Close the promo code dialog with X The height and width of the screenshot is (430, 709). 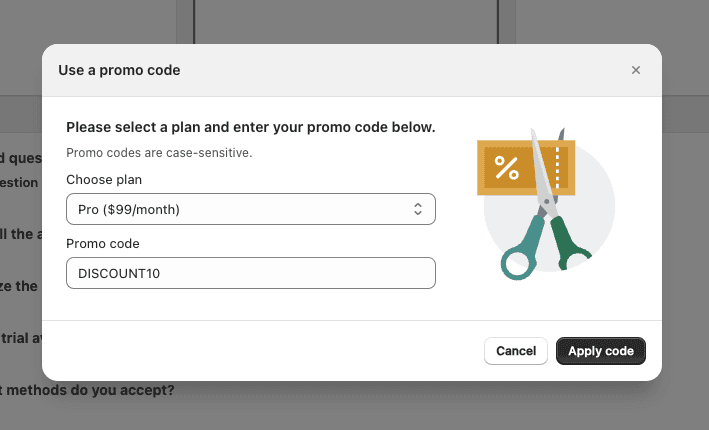(x=636, y=70)
